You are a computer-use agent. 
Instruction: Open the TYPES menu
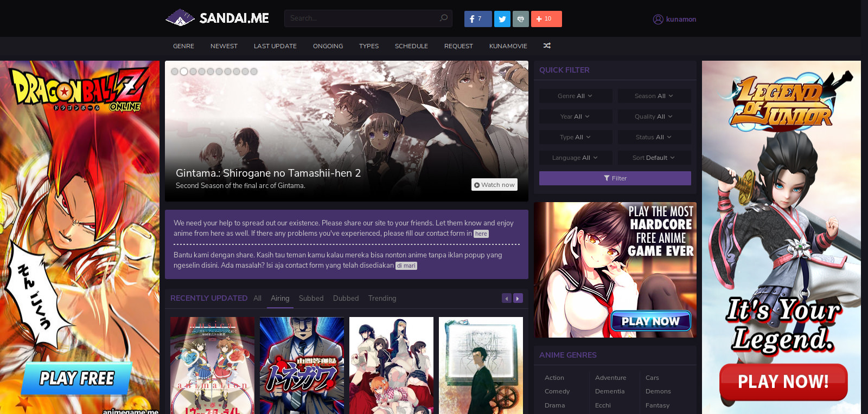tap(369, 46)
